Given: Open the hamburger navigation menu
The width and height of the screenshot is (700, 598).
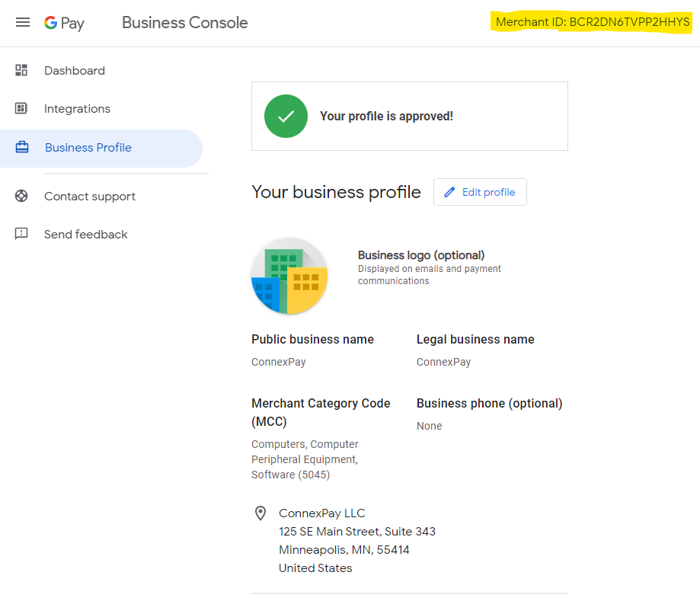Looking at the screenshot, I should [x=23, y=22].
